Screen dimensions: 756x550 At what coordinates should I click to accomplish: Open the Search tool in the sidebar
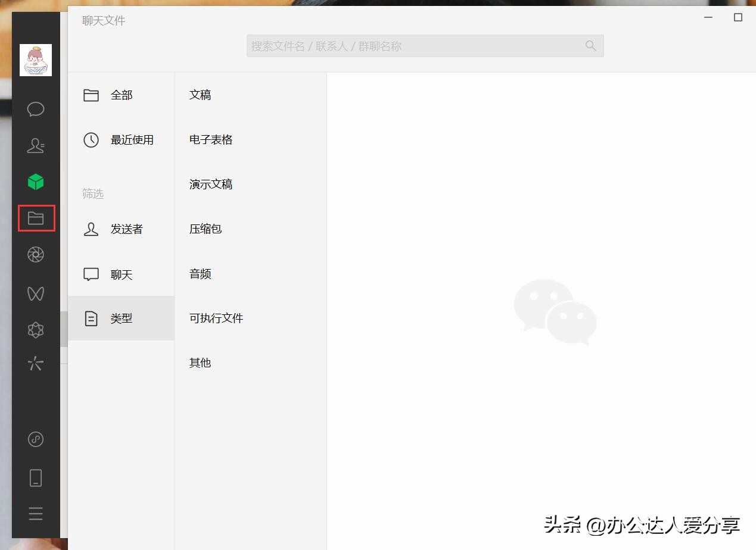pyautogui.click(x=36, y=364)
